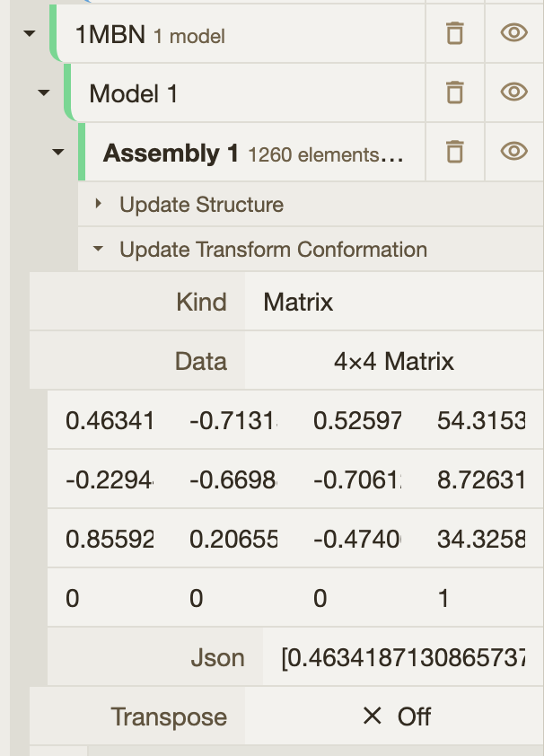The image size is (544, 756).
Task: Select matrix cell with value 8.72631
Action: click(x=481, y=479)
